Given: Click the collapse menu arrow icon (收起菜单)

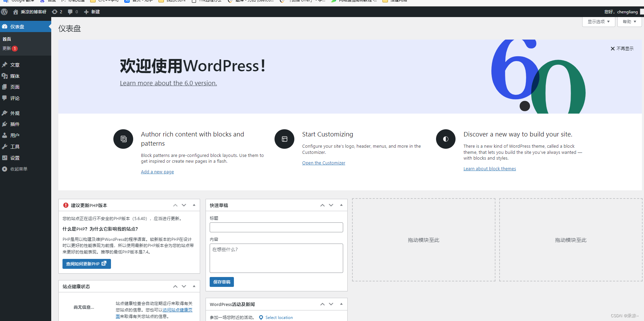Looking at the screenshot, I should 5,169.
